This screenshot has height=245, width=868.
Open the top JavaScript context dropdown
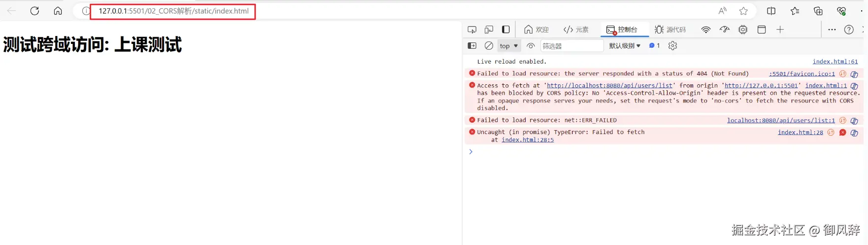509,46
